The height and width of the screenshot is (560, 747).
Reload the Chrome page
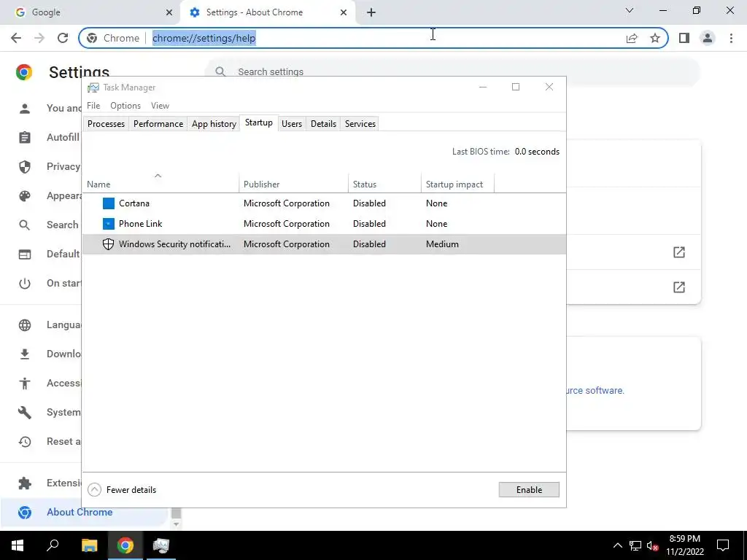63,38
